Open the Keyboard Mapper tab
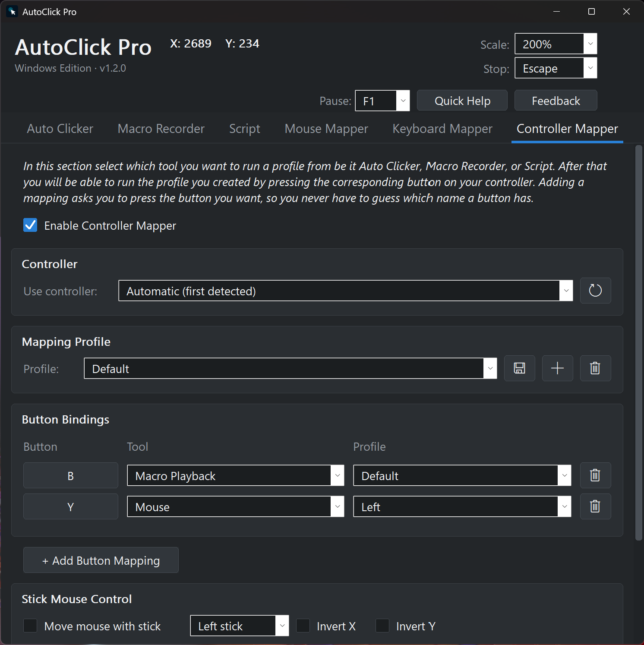The image size is (644, 645). click(x=442, y=129)
